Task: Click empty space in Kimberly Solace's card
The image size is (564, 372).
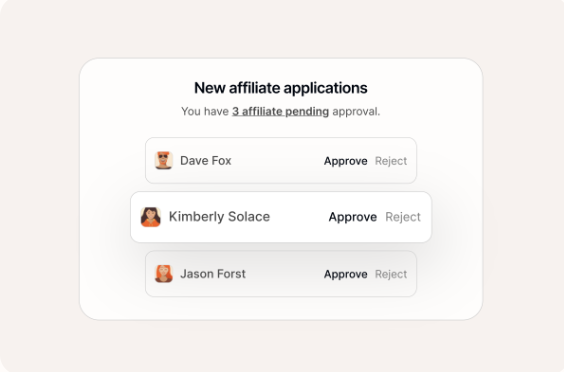Action: [x=299, y=217]
